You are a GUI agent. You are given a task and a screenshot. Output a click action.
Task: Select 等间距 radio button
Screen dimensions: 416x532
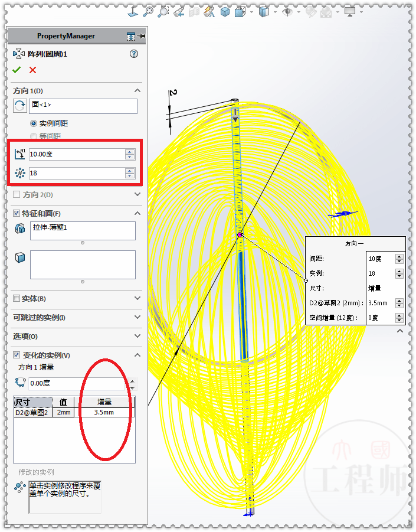33,136
